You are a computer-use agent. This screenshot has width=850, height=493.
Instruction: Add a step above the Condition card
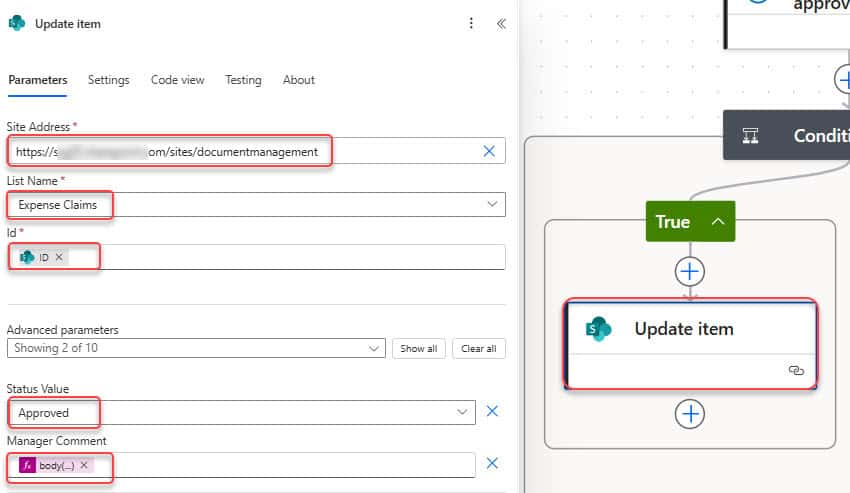coord(844,79)
